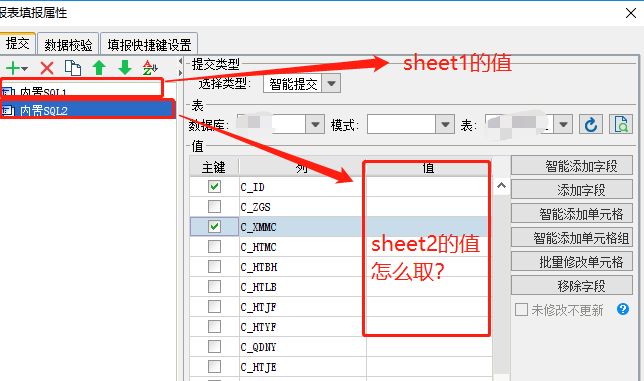Open the 模式 dropdown
Image resolution: width=644 pixels, height=381 pixels.
(x=445, y=124)
